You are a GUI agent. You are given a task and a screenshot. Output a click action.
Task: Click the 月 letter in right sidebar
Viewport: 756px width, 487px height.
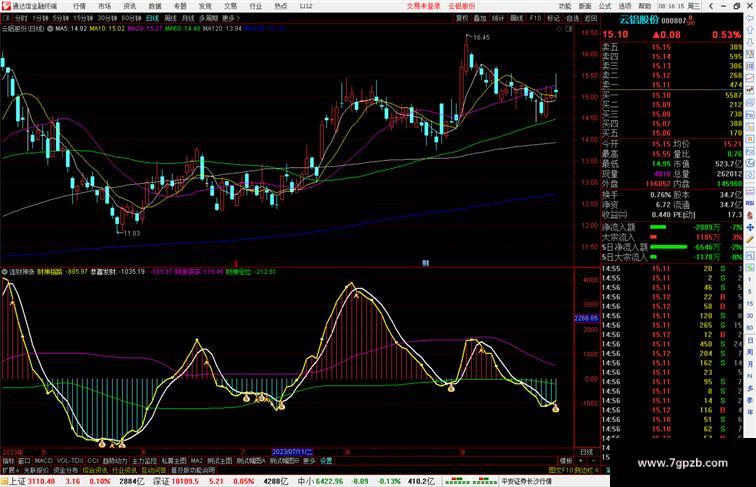point(750,364)
